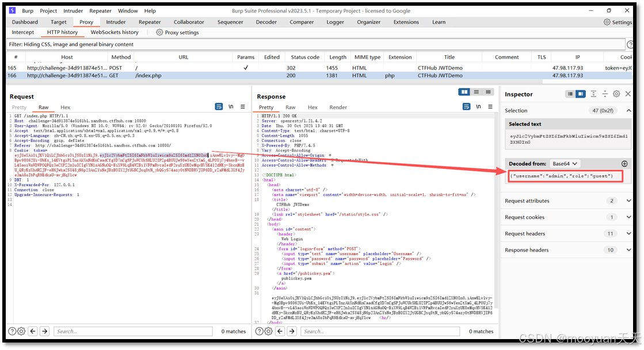Sort history by Length column
The image size is (644, 350).
338,57
